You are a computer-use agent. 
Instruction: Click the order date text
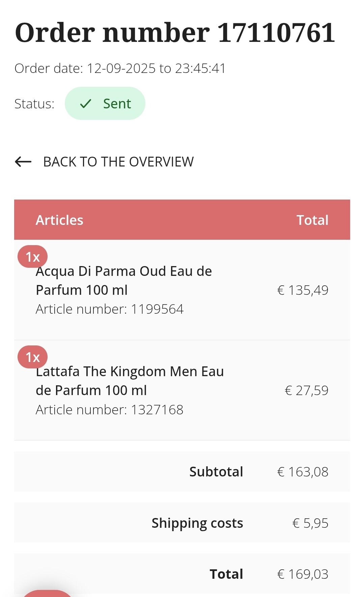(x=120, y=69)
